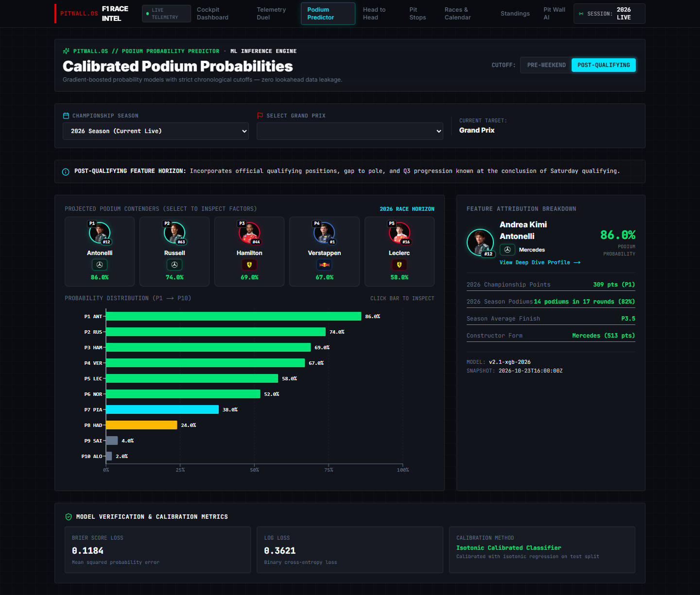The height and width of the screenshot is (595, 700).
Task: Open the View Deep Dive Profile link
Action: click(540, 262)
